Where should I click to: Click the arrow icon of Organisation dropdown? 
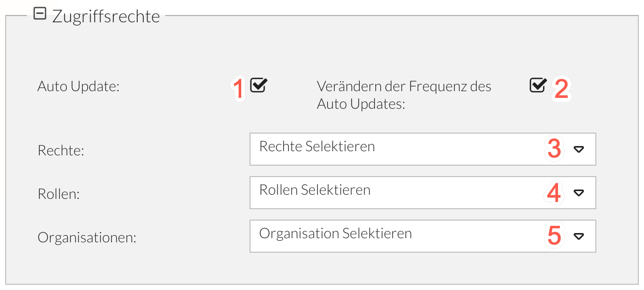tap(579, 236)
